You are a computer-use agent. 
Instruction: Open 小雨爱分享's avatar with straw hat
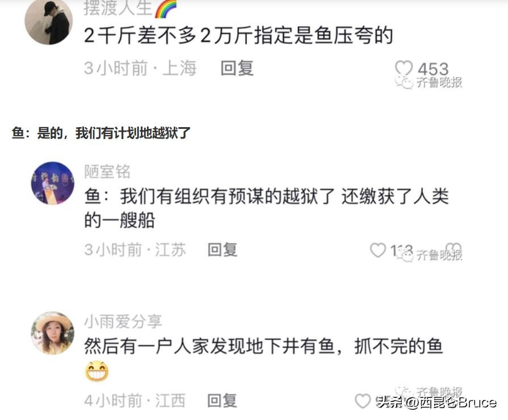(x=52, y=333)
